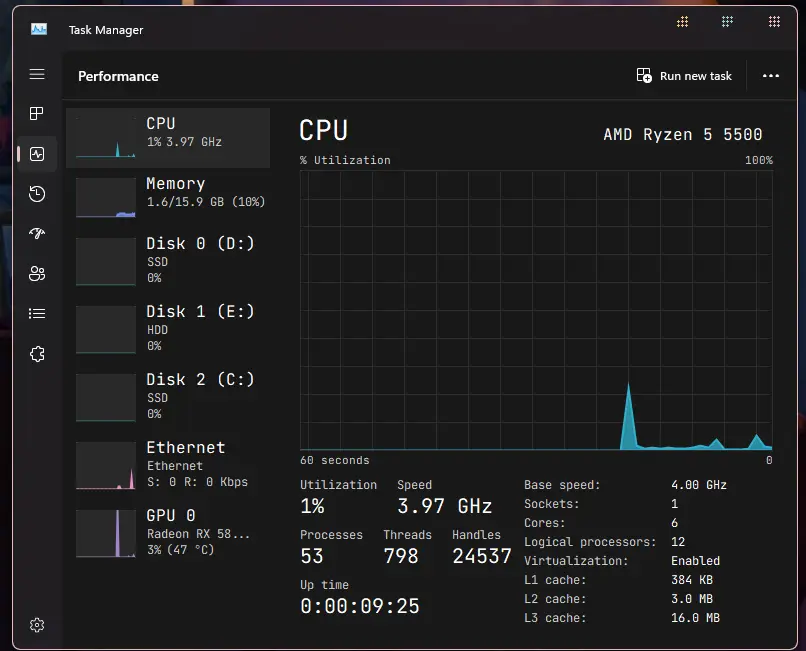This screenshot has width=806, height=651.
Task: Open the Services page icon
Action: 37,354
